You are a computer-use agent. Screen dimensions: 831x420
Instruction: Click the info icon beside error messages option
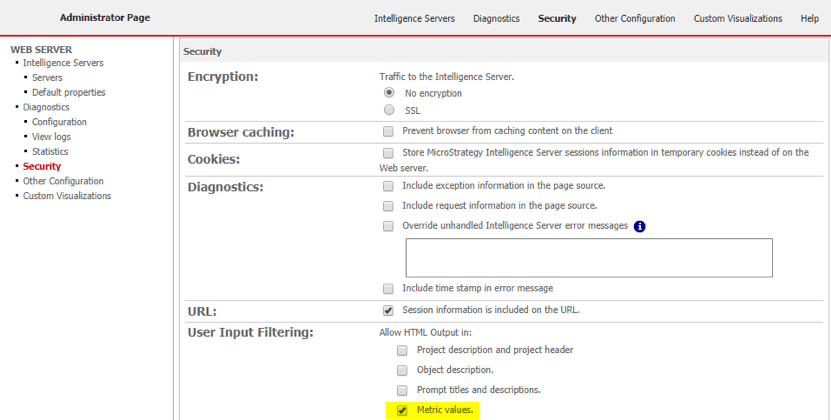(640, 227)
